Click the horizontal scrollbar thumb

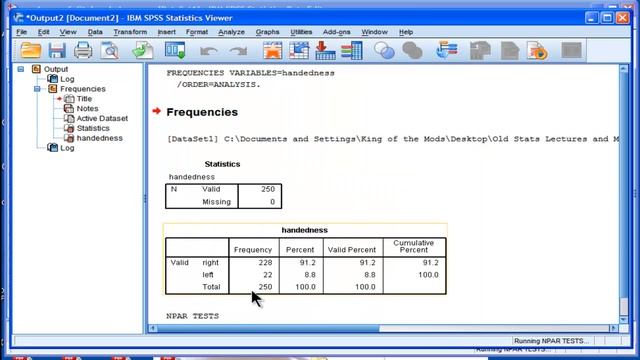tap(268, 328)
